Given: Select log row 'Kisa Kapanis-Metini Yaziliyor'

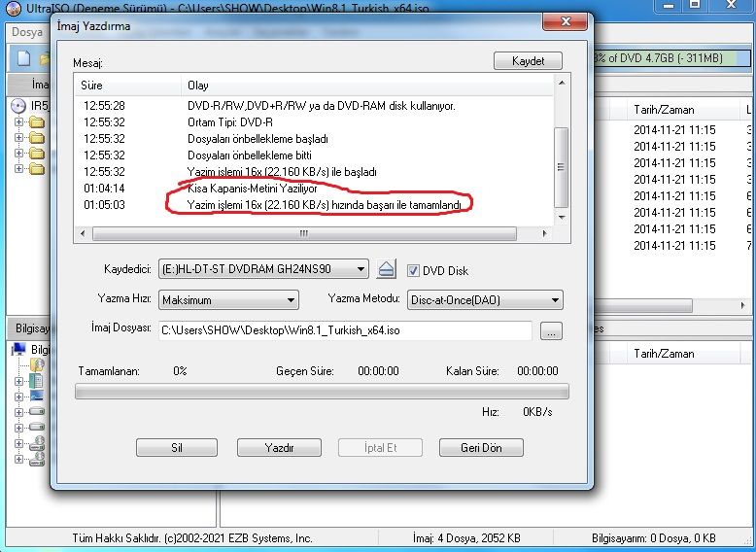Looking at the screenshot, I should [314, 188].
